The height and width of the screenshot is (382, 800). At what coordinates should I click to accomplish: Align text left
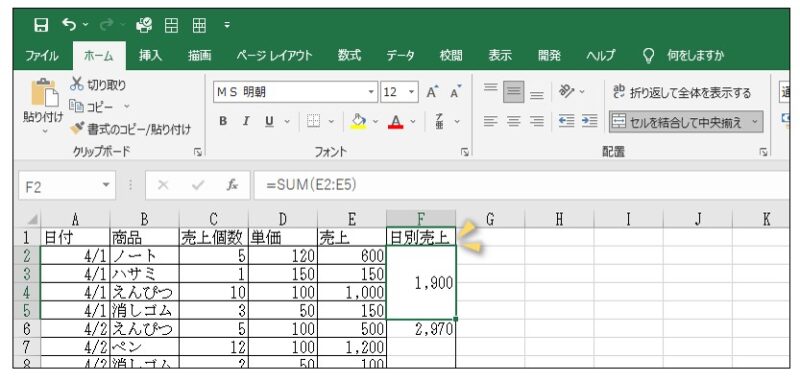pyautogui.click(x=491, y=122)
